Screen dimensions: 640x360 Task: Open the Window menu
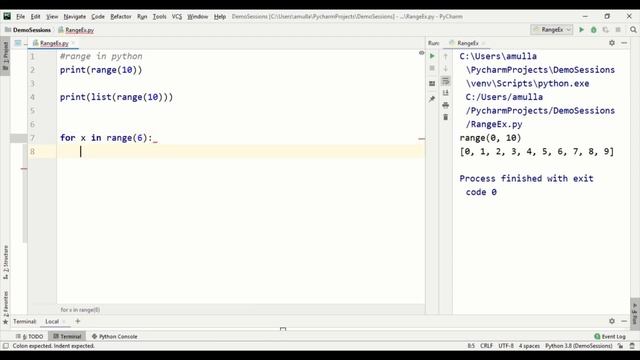coord(198,17)
